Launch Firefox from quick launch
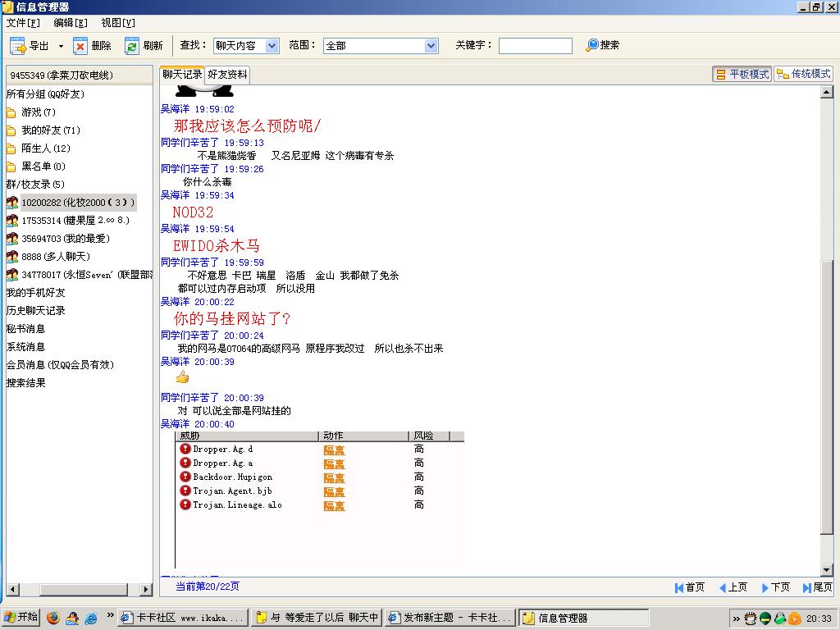The width and height of the screenshot is (840, 630). 53,618
